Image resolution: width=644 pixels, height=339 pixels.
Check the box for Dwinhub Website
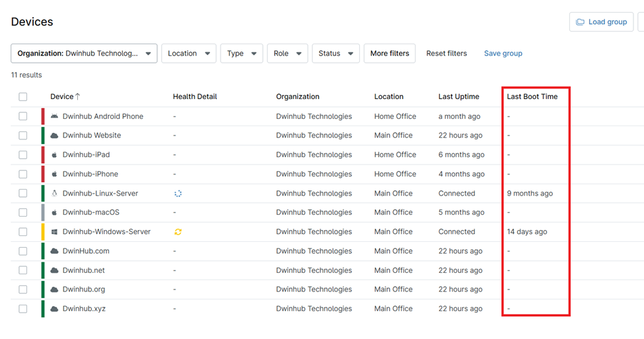23,135
